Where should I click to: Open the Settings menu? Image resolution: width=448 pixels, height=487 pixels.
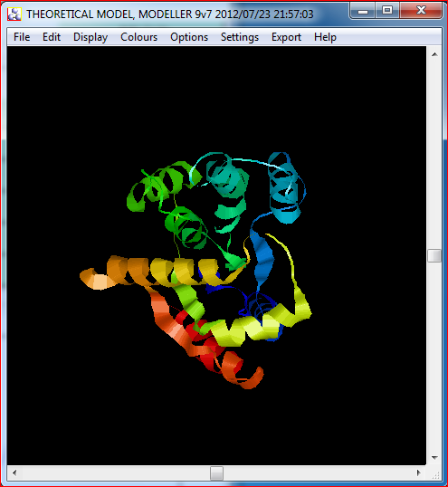click(240, 37)
